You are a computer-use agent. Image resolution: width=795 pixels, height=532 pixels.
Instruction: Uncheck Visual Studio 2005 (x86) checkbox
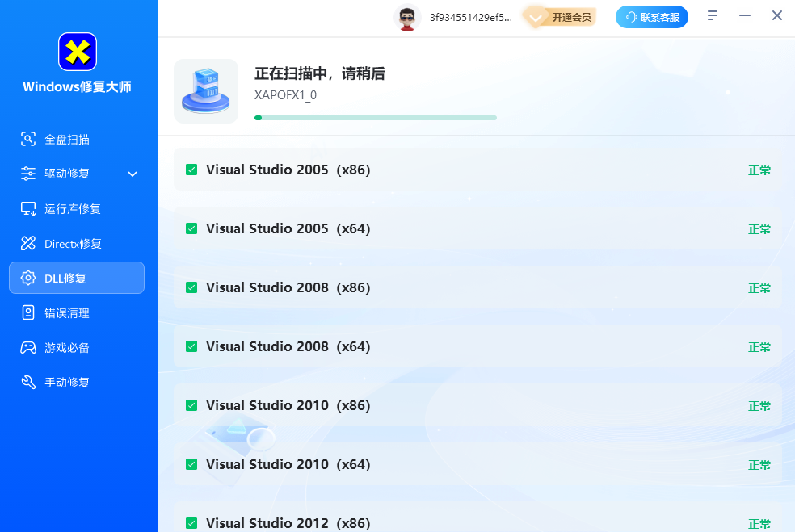(x=191, y=170)
